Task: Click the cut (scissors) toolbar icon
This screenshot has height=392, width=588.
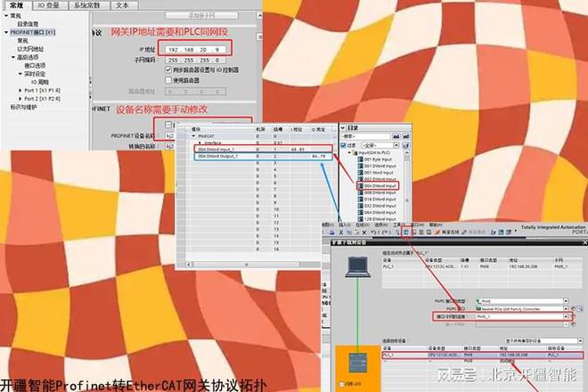Action: tap(341, 233)
